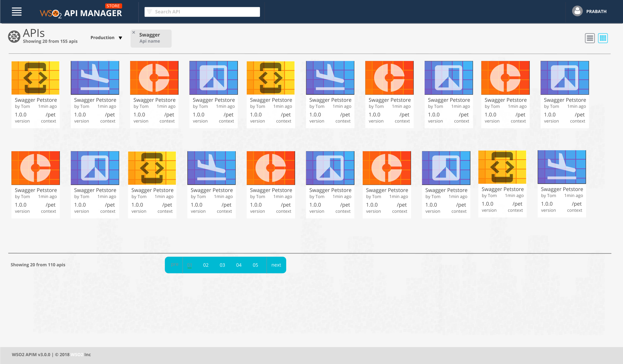Open the PRABATH username menu
This screenshot has height=364, width=623.
pyautogui.click(x=596, y=11)
